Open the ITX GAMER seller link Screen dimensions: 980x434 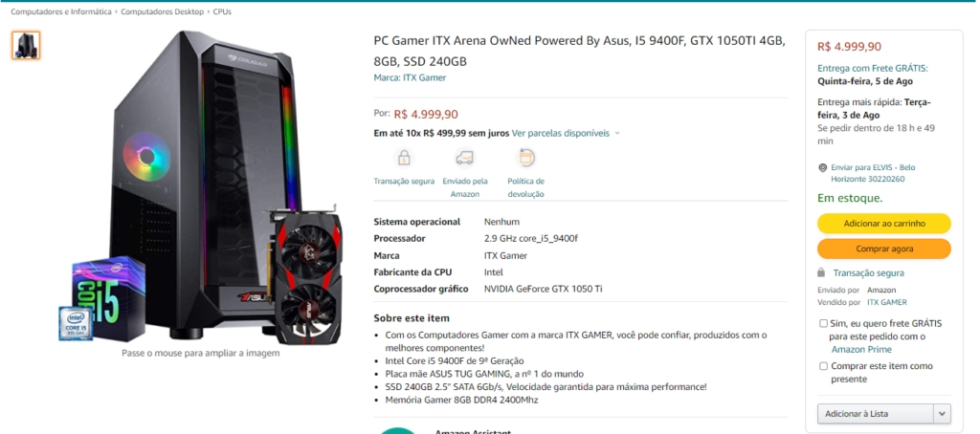tap(887, 302)
